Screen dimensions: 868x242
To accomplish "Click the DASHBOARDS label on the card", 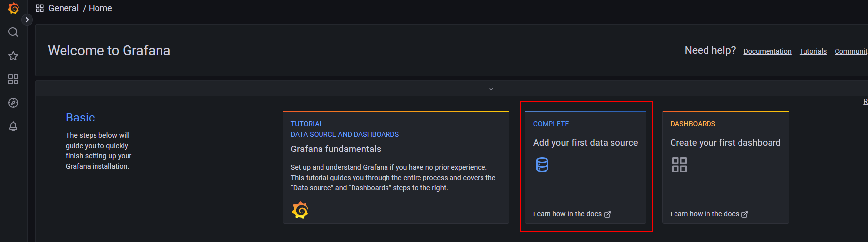I will pyautogui.click(x=693, y=124).
